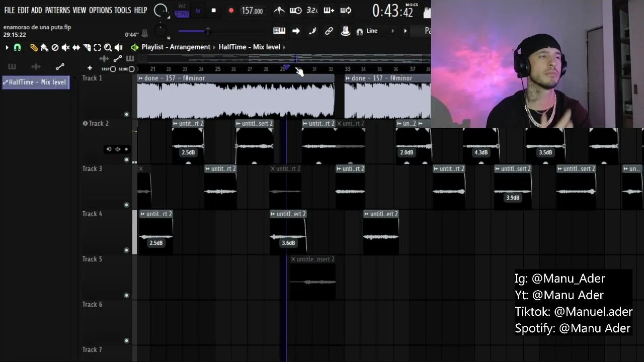Toggle Track 6 mute switch
Image resolution: width=644 pixels, height=362 pixels.
pyautogui.click(x=126, y=340)
